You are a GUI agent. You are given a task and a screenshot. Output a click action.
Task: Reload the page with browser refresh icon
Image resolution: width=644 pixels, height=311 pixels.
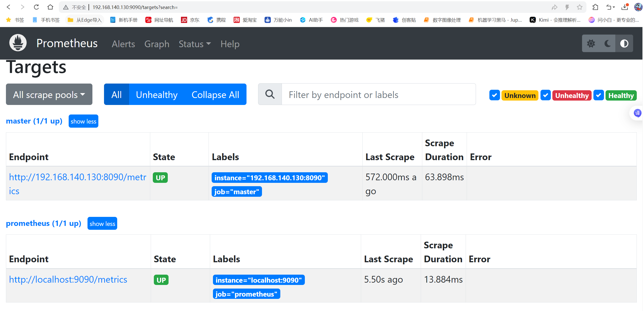pyautogui.click(x=36, y=7)
